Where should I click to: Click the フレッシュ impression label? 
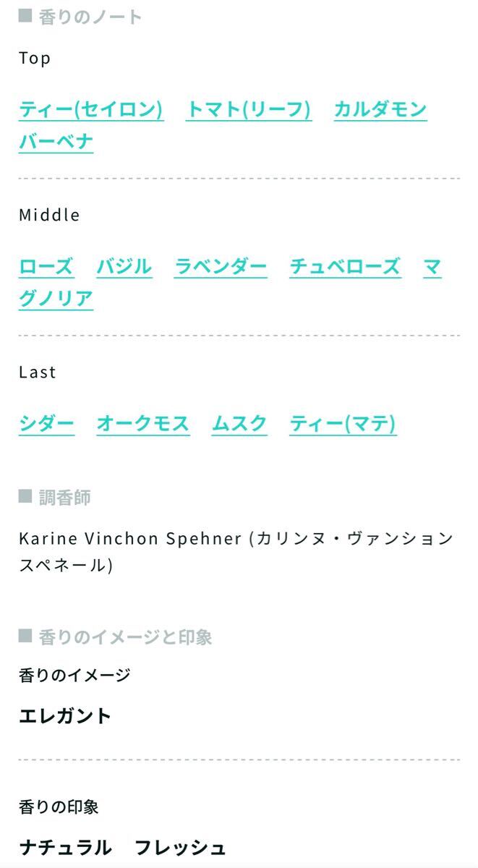[180, 847]
